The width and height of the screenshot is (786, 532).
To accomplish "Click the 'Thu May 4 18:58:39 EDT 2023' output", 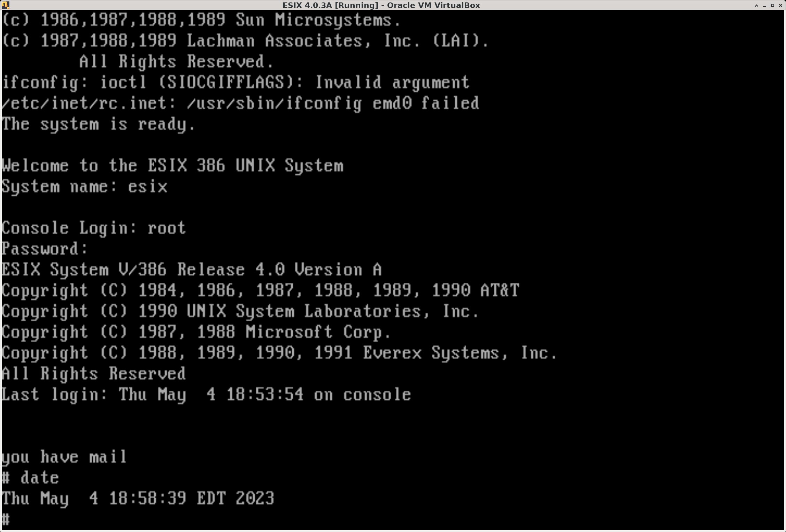I will pos(138,498).
